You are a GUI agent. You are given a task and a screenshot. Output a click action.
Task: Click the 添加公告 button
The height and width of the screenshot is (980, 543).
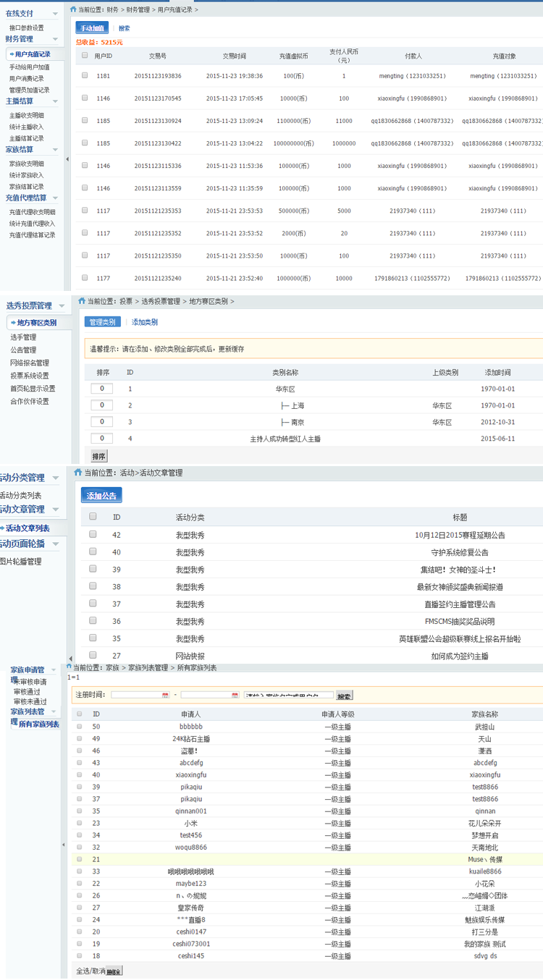tap(101, 495)
